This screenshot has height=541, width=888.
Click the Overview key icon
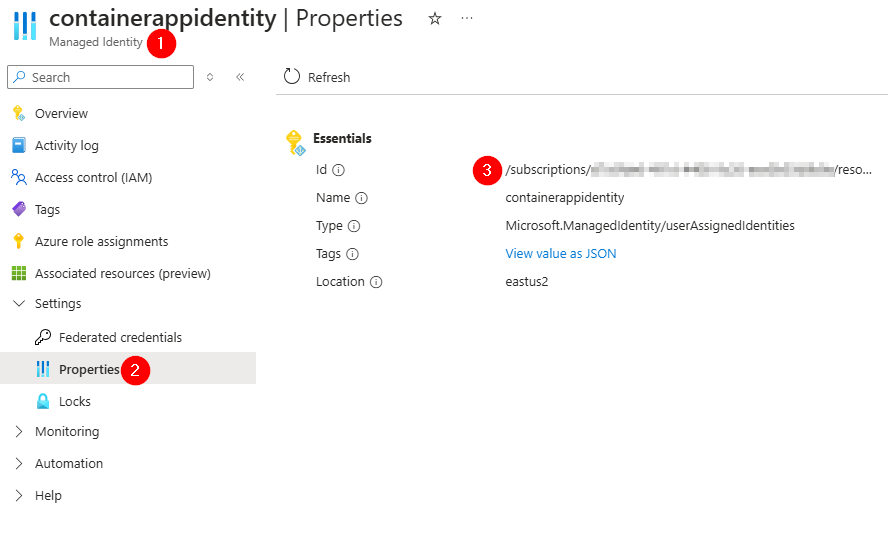[19, 113]
